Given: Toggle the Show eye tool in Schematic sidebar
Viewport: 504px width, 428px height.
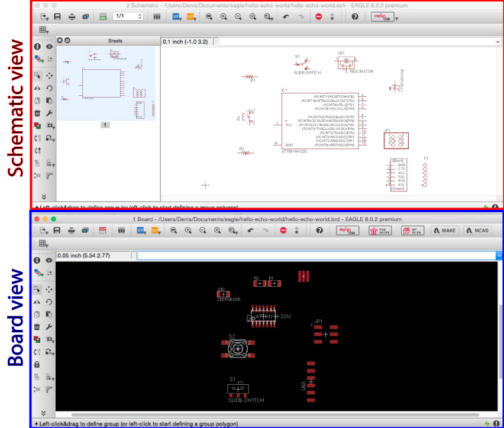Looking at the screenshot, I should tap(49, 47).
